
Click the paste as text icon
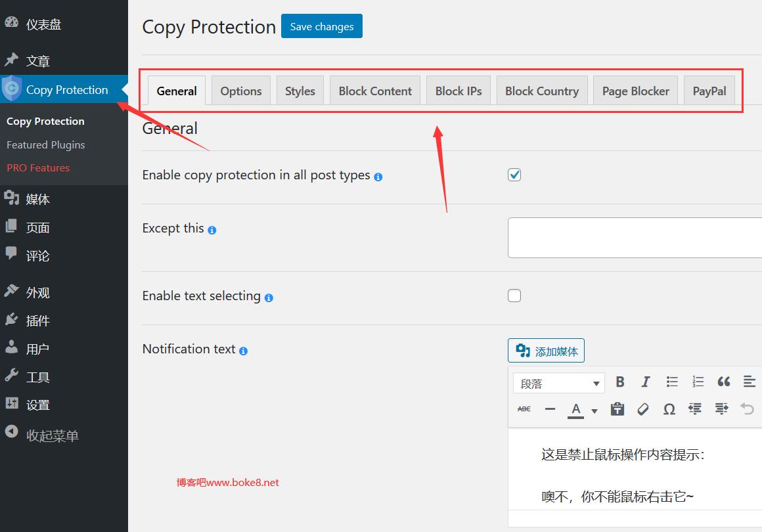point(617,409)
